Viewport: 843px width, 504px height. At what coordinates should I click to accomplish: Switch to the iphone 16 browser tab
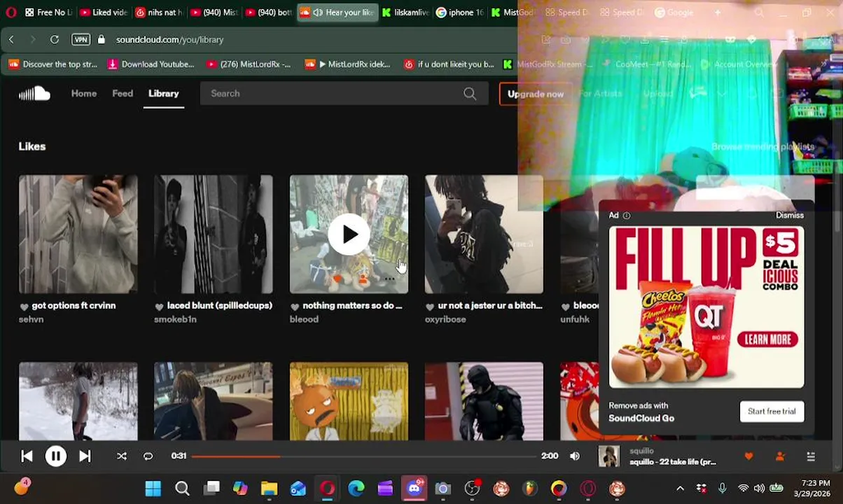coord(459,13)
